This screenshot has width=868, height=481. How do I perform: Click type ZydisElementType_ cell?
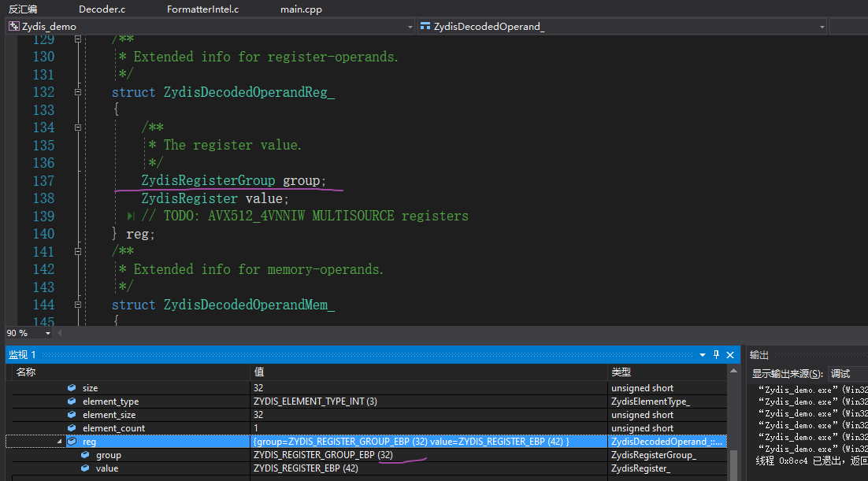coord(651,401)
